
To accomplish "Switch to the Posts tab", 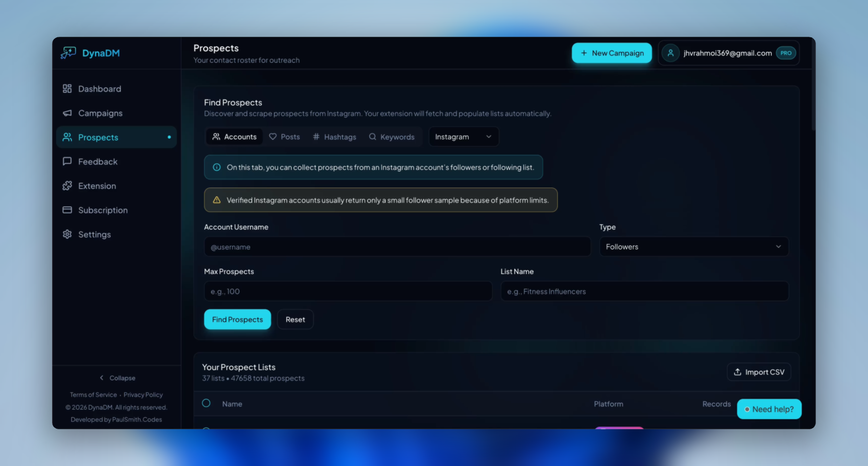I will (284, 136).
